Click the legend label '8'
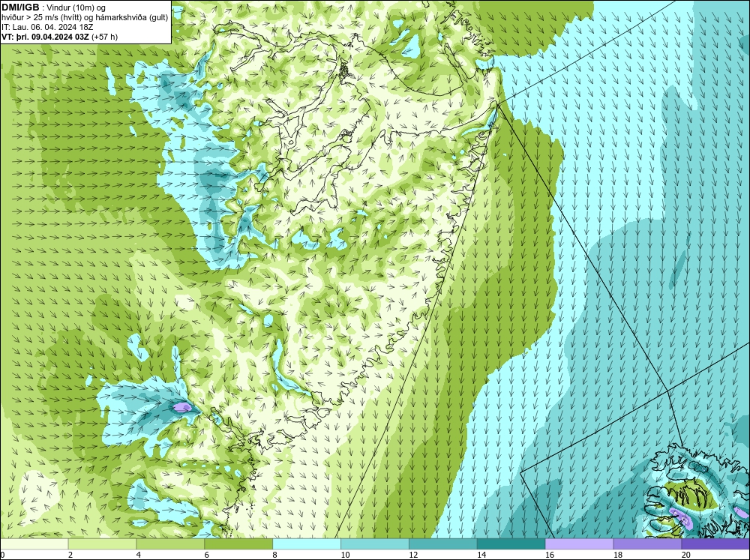Image resolution: width=750 pixels, height=560 pixels. click(274, 555)
